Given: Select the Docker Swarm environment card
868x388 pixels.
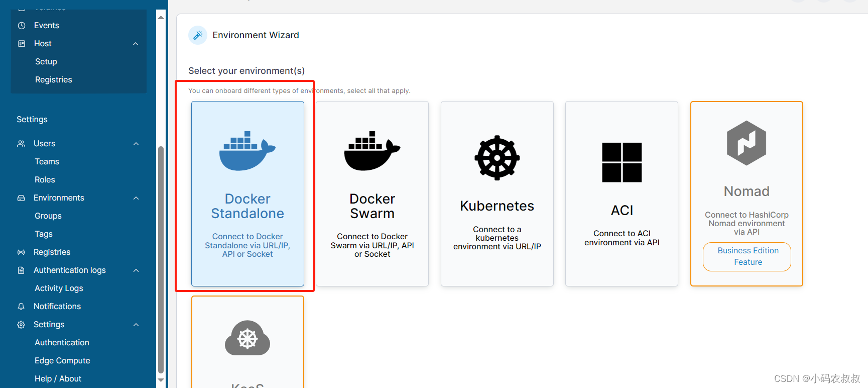Looking at the screenshot, I should 372,193.
